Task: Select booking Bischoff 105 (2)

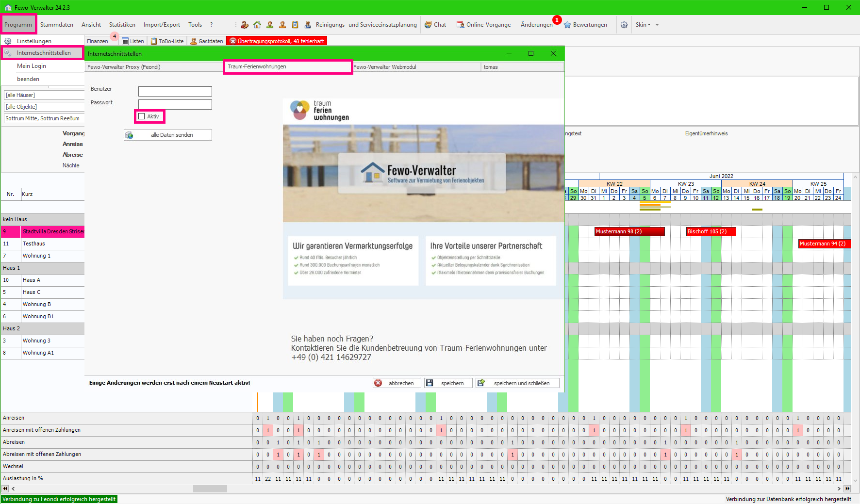Action: click(x=711, y=231)
